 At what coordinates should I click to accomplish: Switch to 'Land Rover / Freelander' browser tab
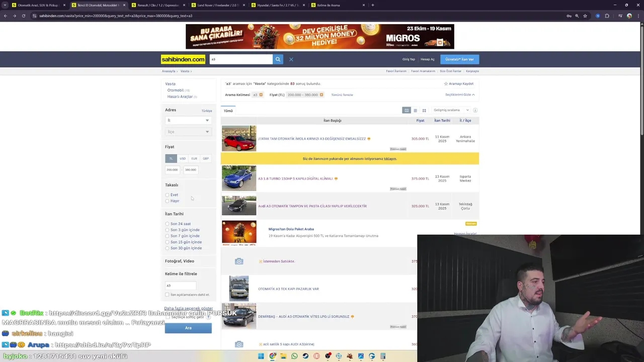point(218,5)
